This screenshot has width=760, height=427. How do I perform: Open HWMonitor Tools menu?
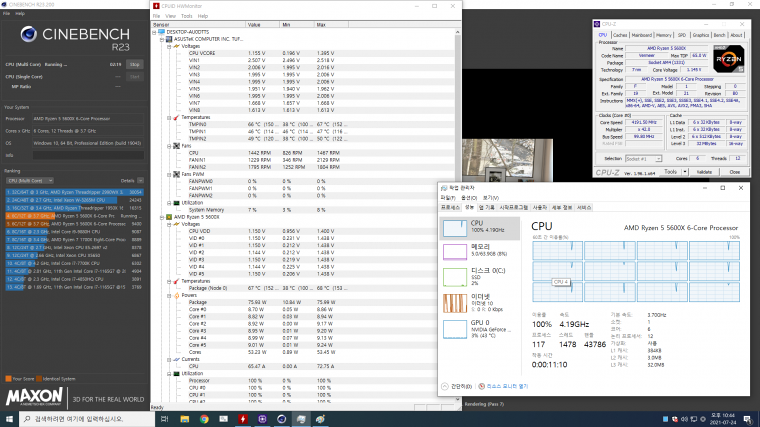click(187, 16)
